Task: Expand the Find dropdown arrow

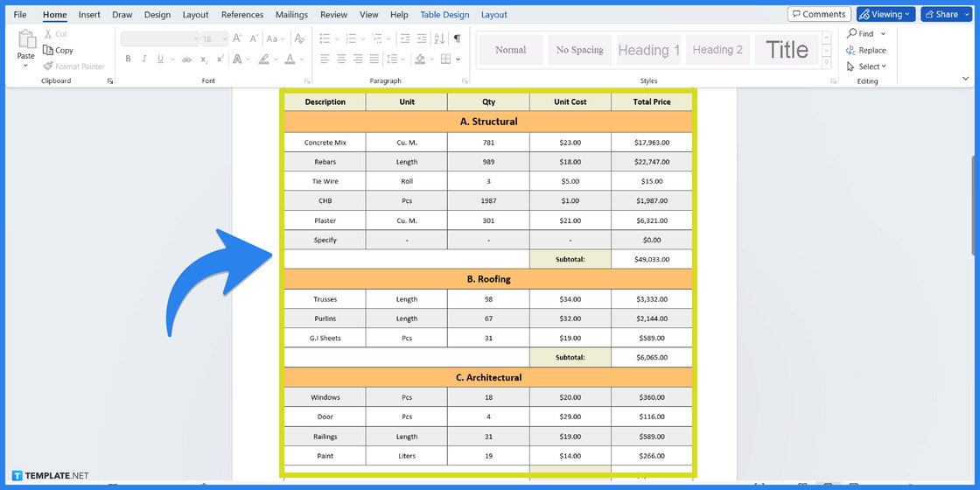Action: tap(883, 34)
